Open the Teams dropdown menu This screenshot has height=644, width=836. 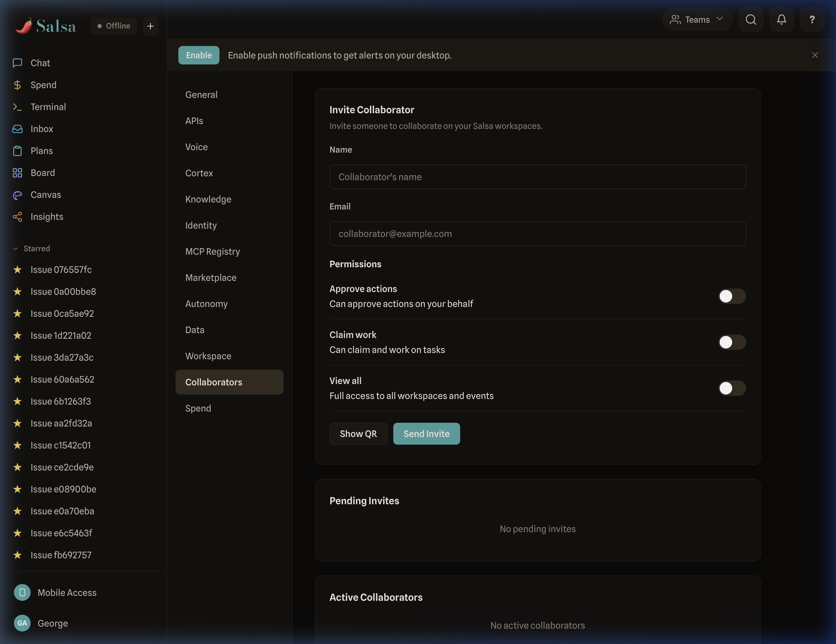pyautogui.click(x=697, y=20)
